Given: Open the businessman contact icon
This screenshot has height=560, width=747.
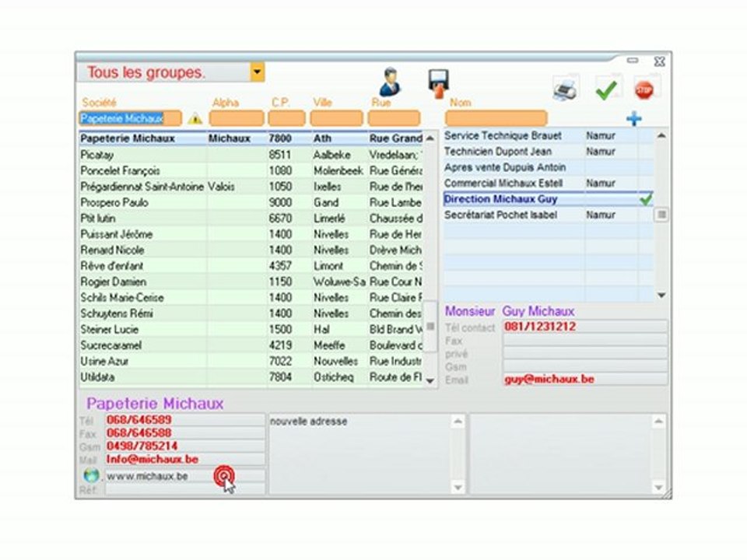Looking at the screenshot, I should coord(390,82).
